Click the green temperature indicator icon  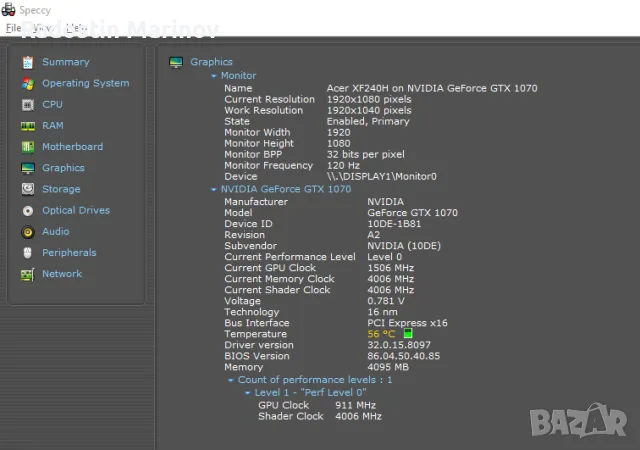(x=408, y=333)
